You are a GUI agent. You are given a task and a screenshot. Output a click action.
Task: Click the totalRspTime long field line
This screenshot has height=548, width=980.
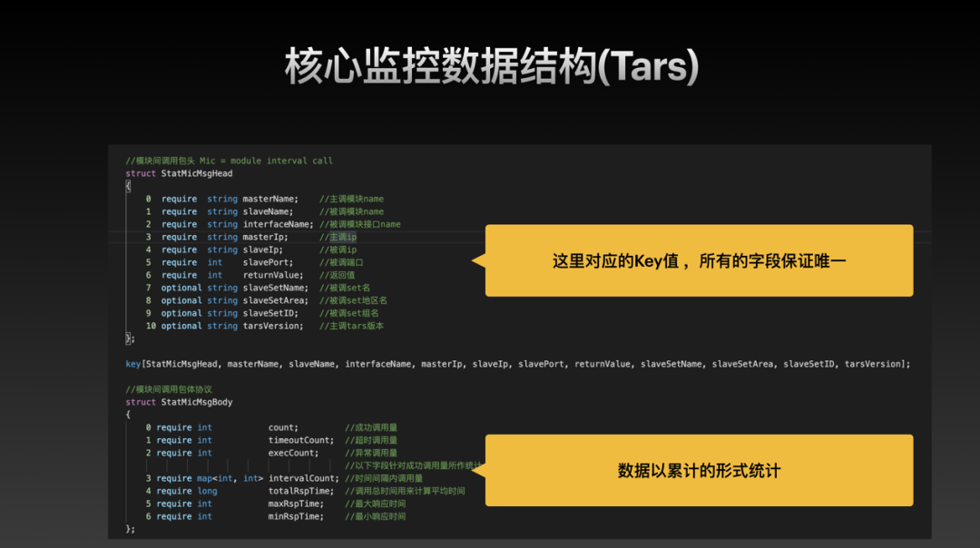pyautogui.click(x=305, y=491)
